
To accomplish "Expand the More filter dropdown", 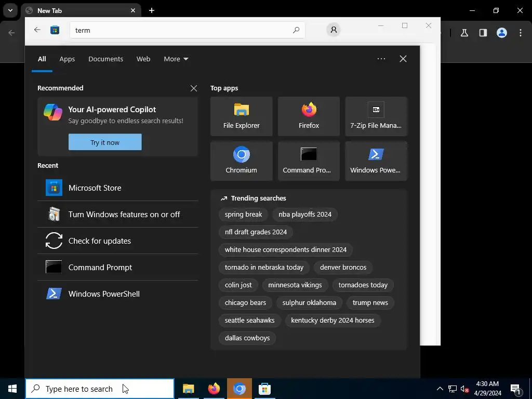I will click(x=176, y=59).
